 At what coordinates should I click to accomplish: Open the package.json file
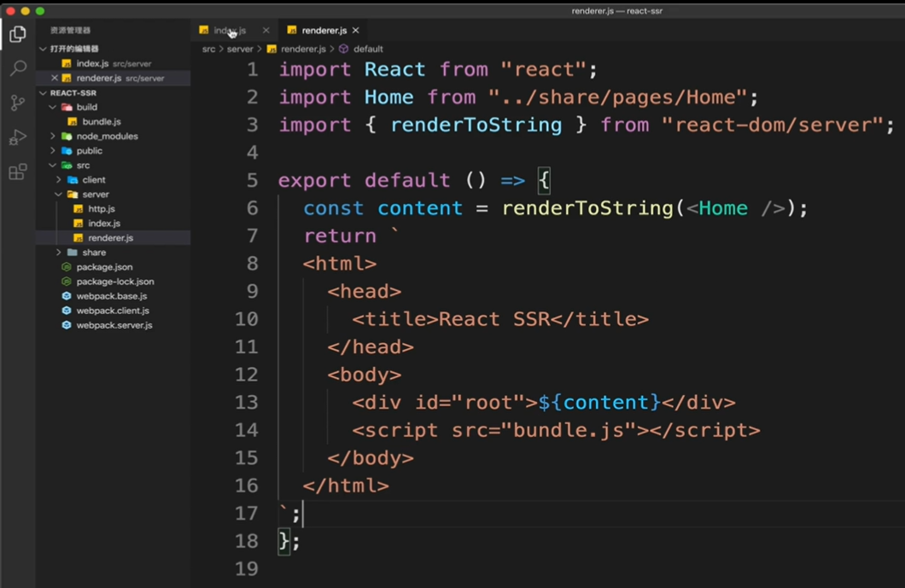click(x=104, y=266)
